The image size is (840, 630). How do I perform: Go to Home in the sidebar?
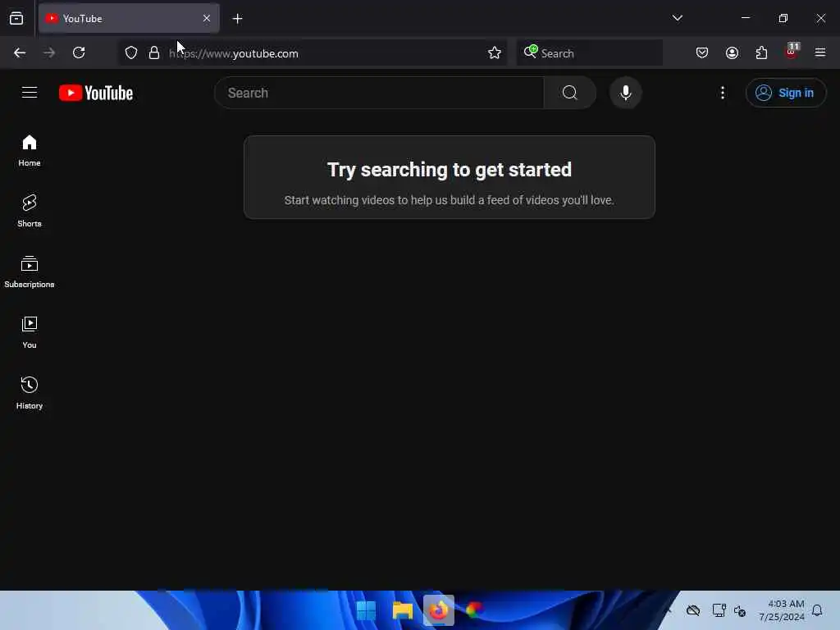tap(29, 150)
